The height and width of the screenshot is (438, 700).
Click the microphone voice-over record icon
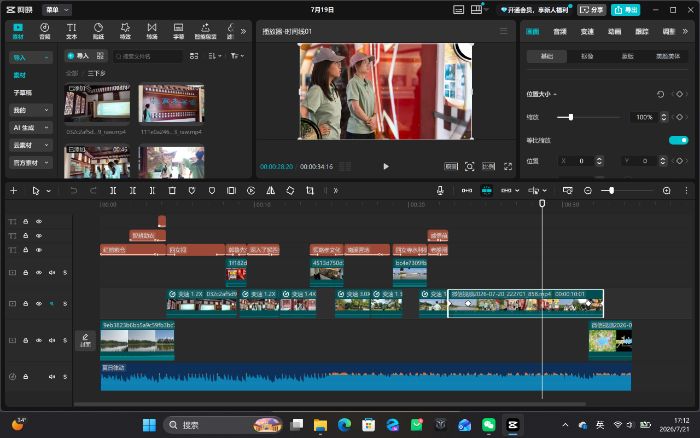pyautogui.click(x=440, y=191)
